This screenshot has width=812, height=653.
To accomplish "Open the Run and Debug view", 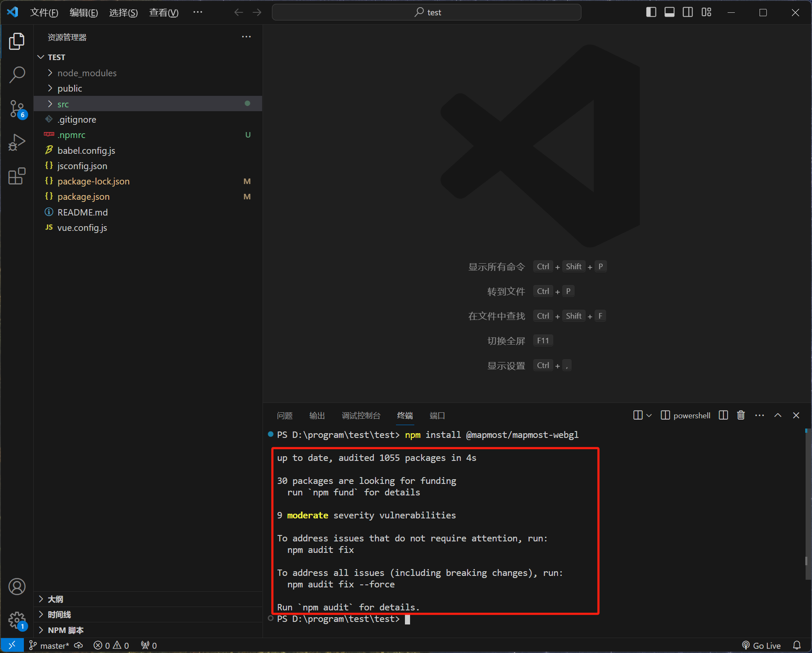I will 17,142.
